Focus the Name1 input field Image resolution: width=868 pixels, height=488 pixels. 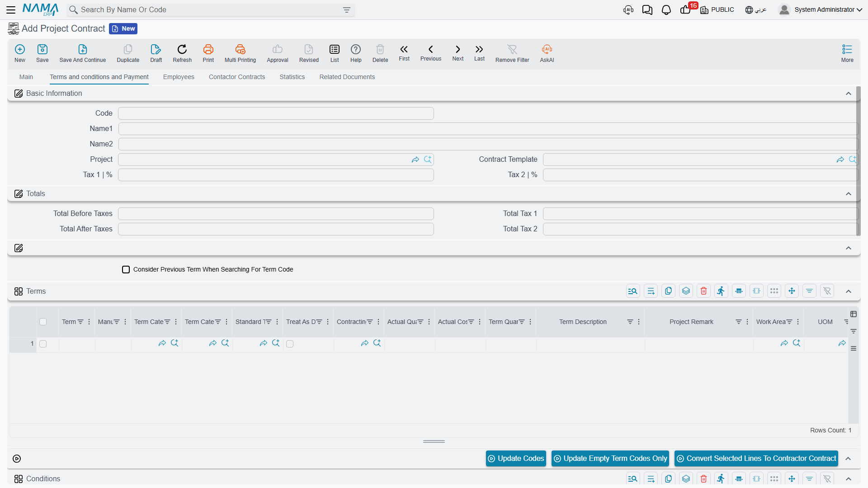(488, 129)
